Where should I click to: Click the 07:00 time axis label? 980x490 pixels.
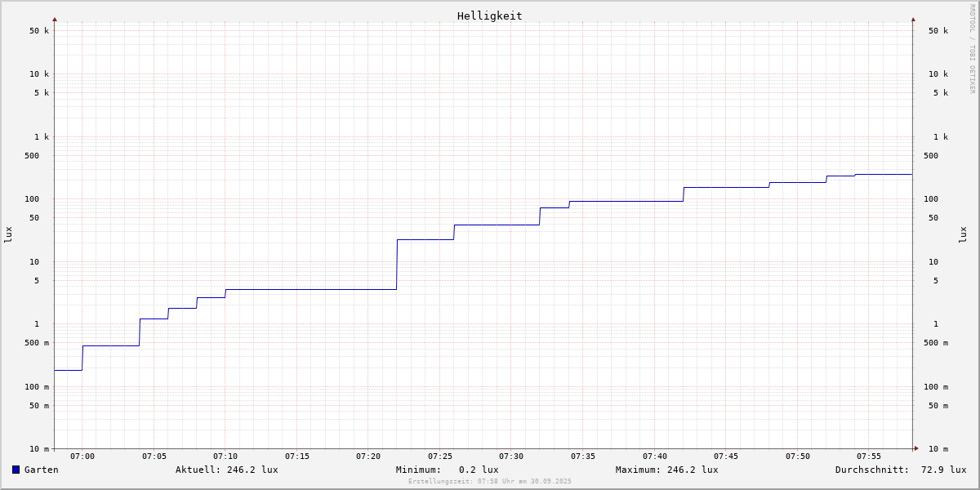tap(82, 457)
